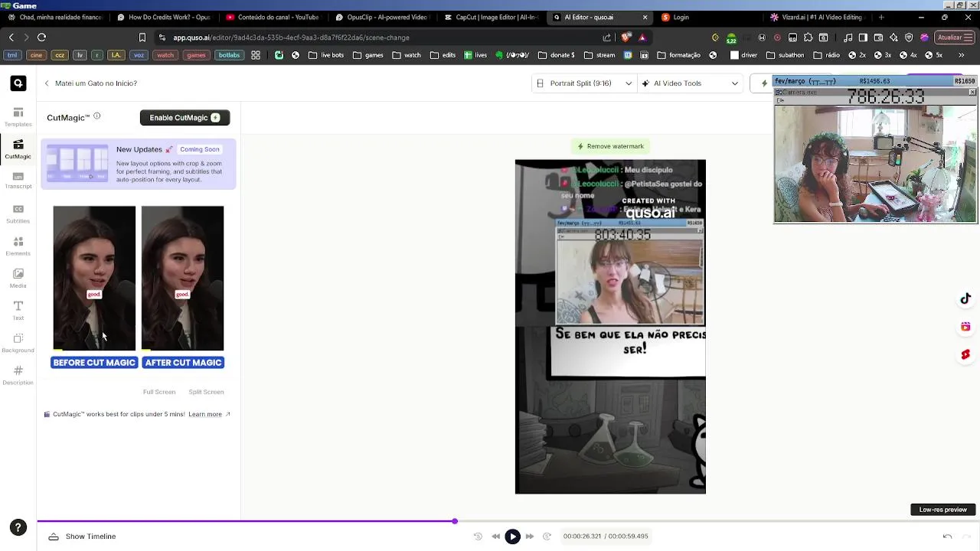This screenshot has width=980, height=551.
Task: Open the 'live bots' bookmark folder
Action: tap(326, 55)
